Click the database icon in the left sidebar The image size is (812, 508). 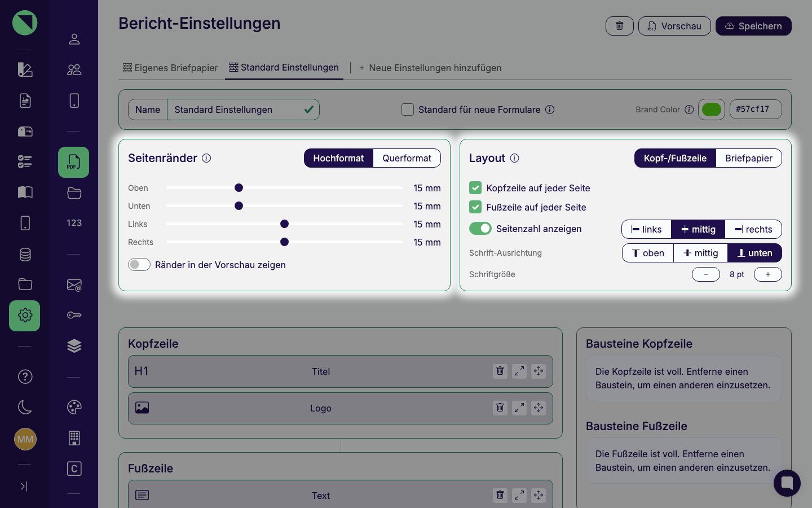pyautogui.click(x=25, y=255)
